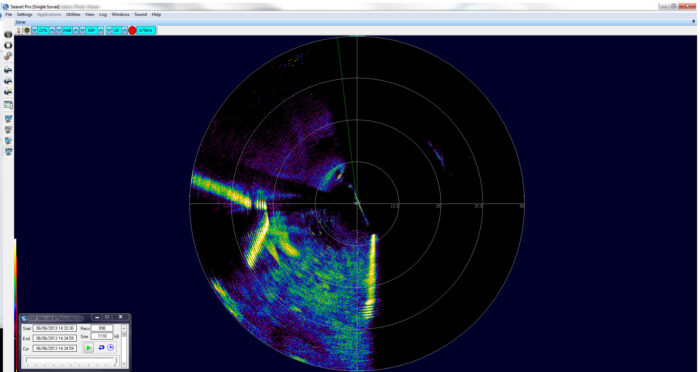
Task: Start log replay with green play button
Action: (x=88, y=347)
